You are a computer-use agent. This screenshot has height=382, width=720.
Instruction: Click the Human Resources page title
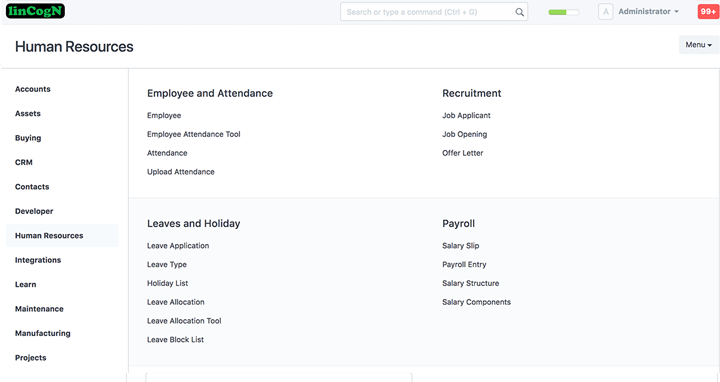(x=74, y=47)
